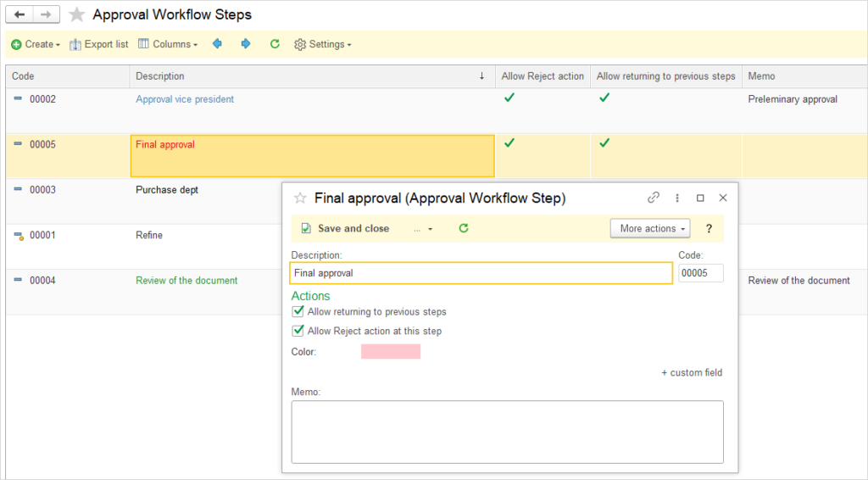Expand the Columns dropdown
868x480 pixels.
168,44
